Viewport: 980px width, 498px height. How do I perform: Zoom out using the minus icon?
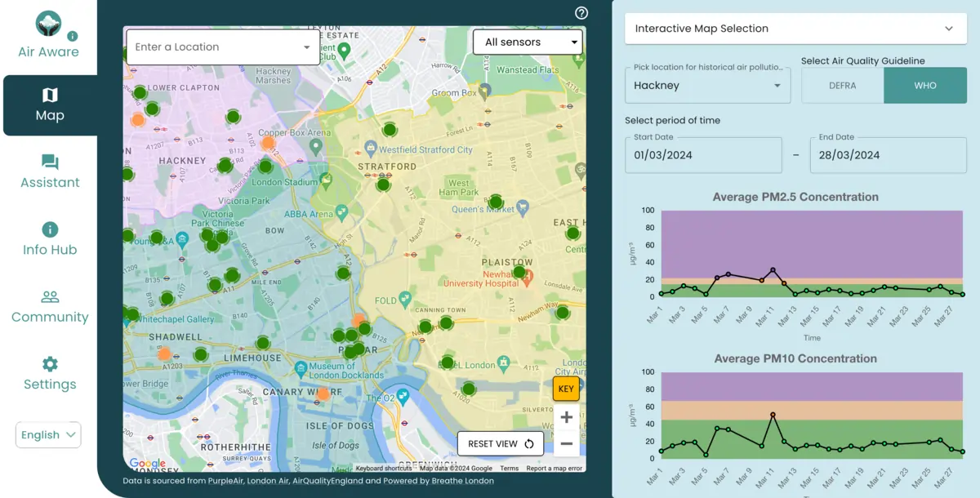click(566, 443)
